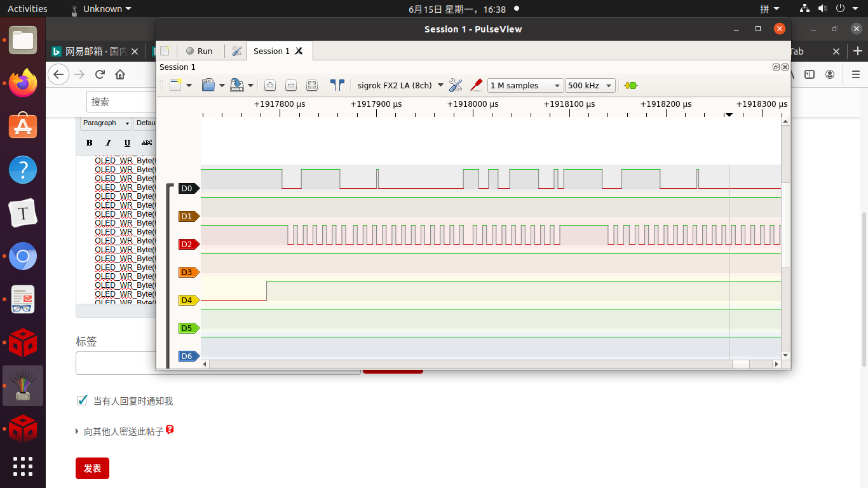Open Files from the Ubuntu dock
868x488 pixels.
[23, 40]
